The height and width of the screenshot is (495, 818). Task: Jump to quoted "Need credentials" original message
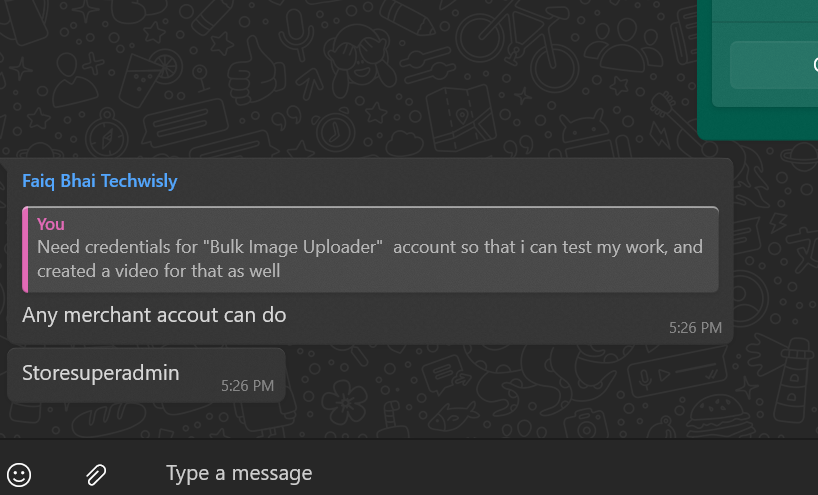click(370, 249)
